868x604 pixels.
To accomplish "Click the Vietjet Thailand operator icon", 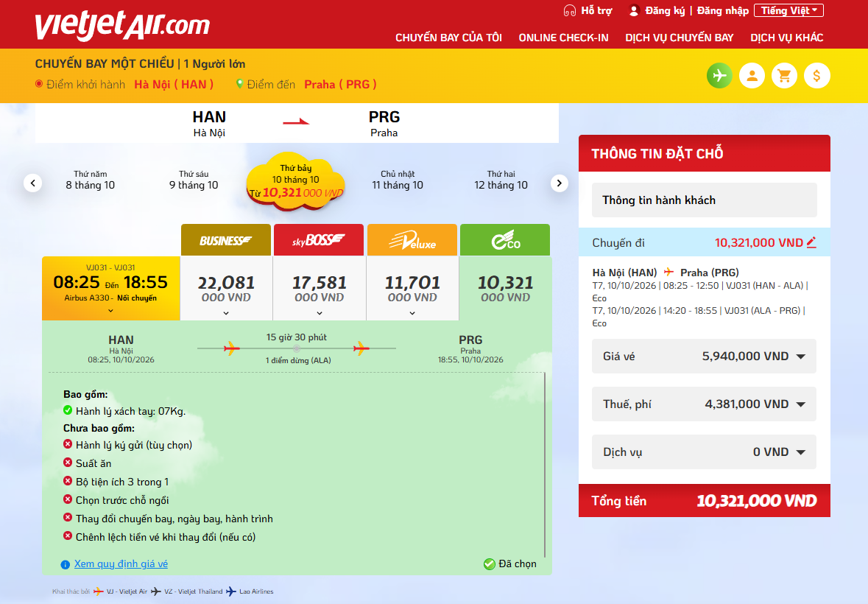I will (x=156, y=591).
